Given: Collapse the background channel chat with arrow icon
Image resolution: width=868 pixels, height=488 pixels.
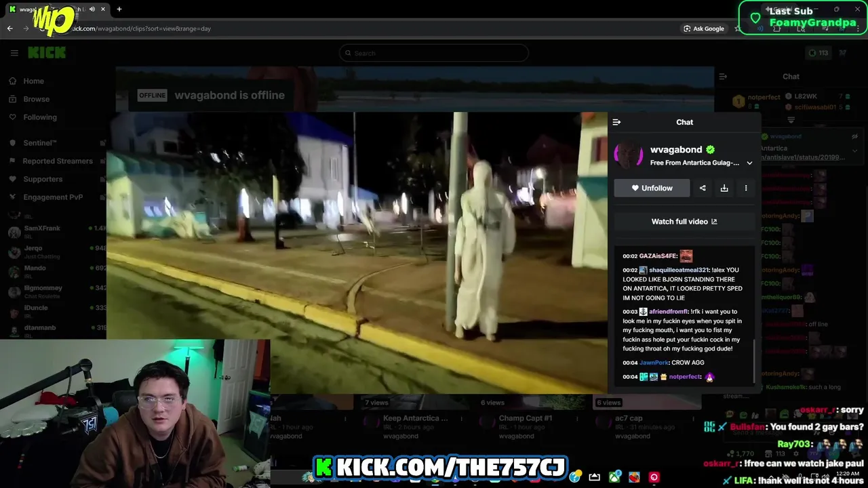Looking at the screenshot, I should (723, 77).
